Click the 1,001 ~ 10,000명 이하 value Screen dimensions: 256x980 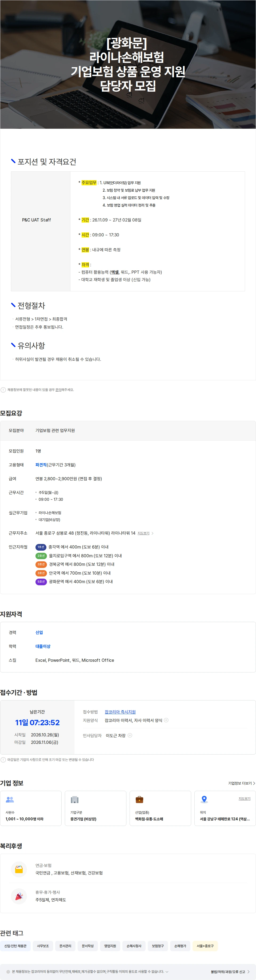pyautogui.click(x=24, y=819)
